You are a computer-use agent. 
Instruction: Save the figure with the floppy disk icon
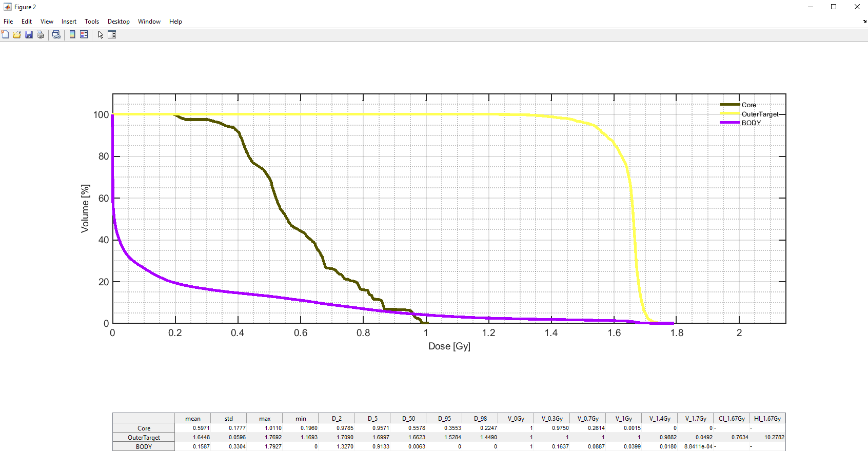tap(29, 34)
